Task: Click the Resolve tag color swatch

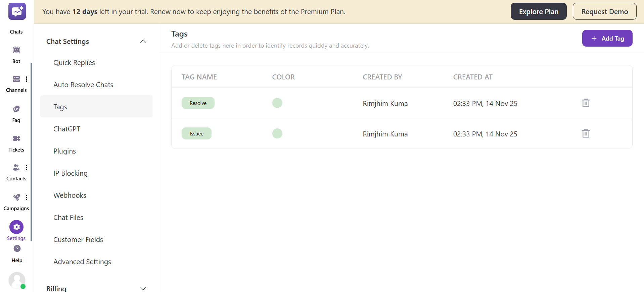Action: 277,103
